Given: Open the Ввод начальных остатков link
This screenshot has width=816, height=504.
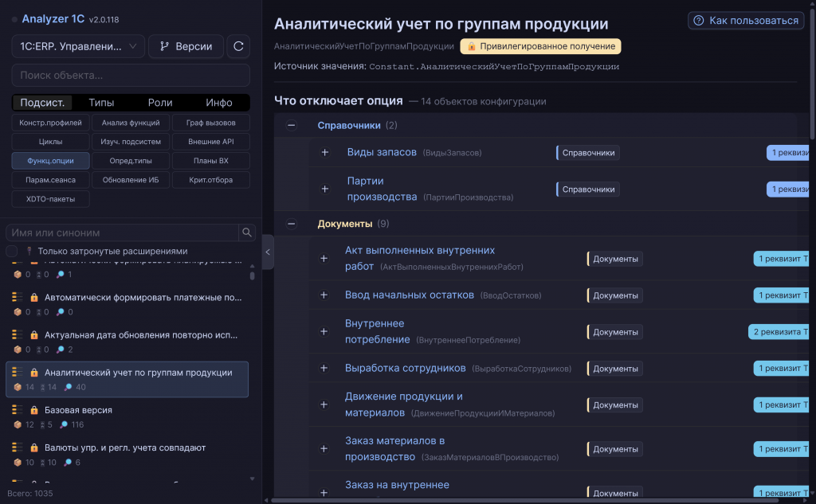Looking at the screenshot, I should (409, 295).
